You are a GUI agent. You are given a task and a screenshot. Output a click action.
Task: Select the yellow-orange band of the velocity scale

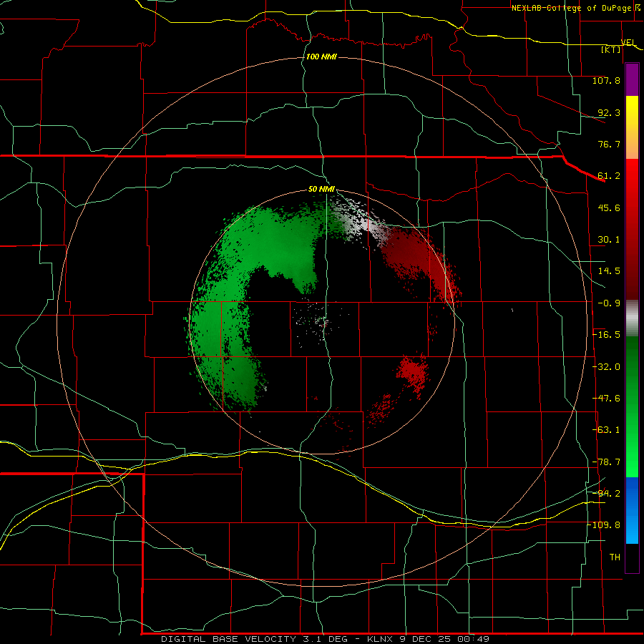coord(632,127)
